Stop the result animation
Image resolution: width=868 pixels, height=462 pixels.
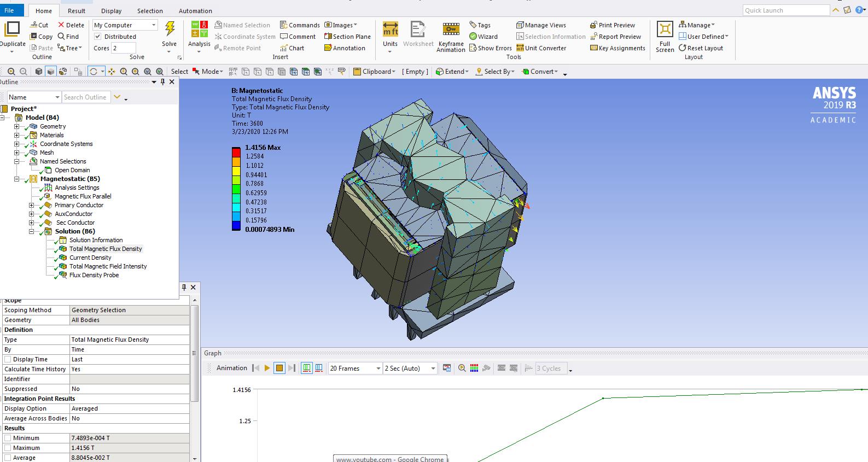(x=279, y=369)
